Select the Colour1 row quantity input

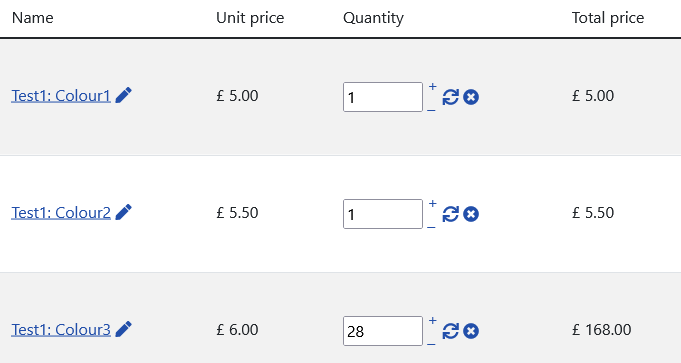point(383,97)
